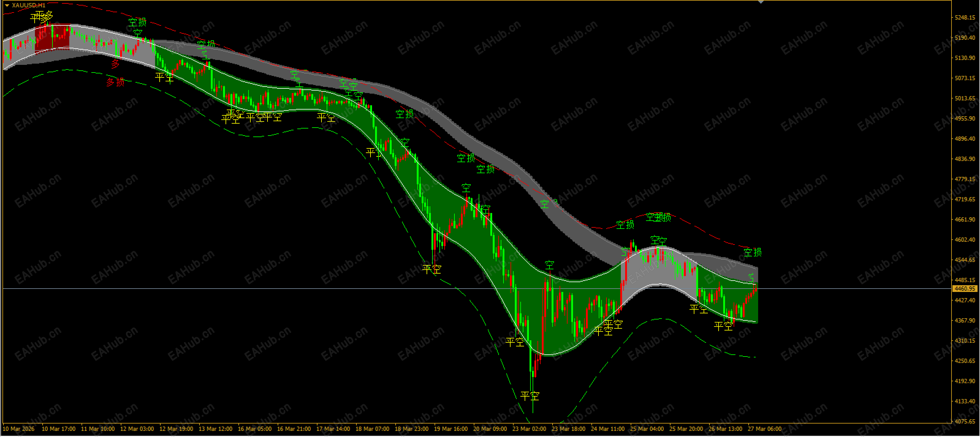Click the 16 Mar 05:00 time label
Screen dimensions: 980x437
255,429
